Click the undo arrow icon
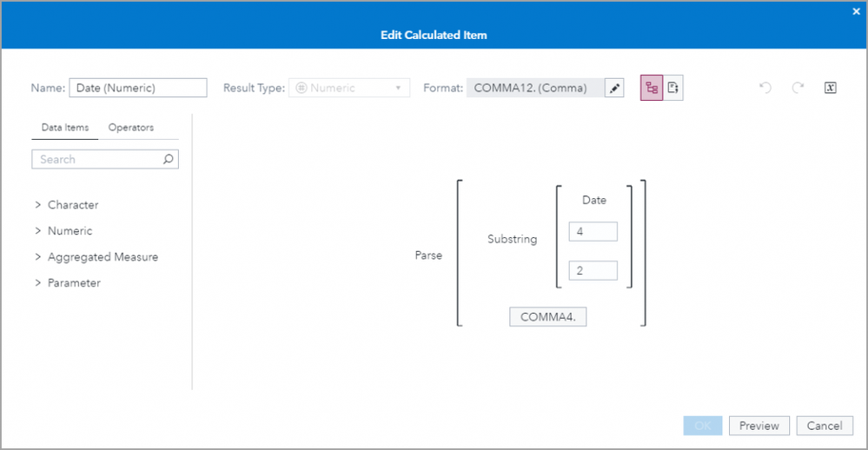Image resolution: width=868 pixels, height=450 pixels. tap(765, 88)
